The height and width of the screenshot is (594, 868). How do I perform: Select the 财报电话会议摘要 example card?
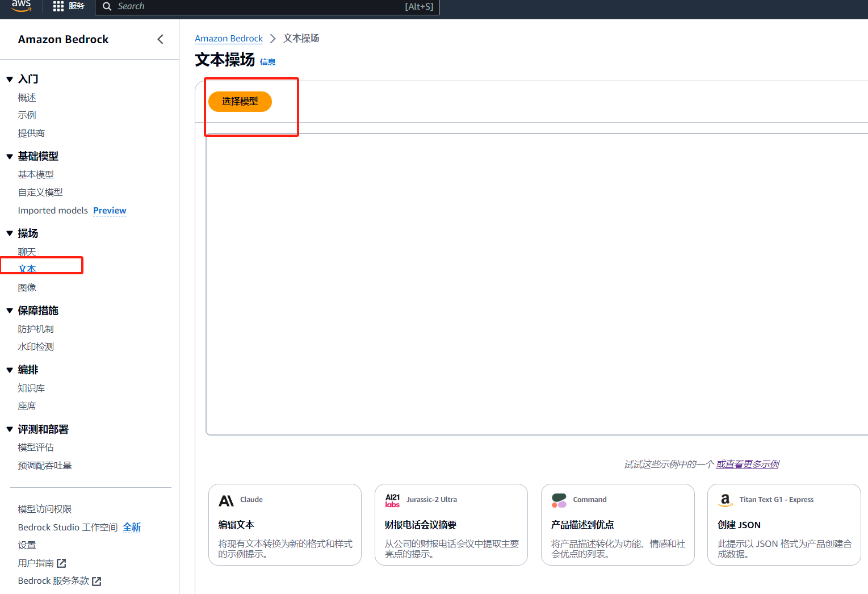(451, 525)
